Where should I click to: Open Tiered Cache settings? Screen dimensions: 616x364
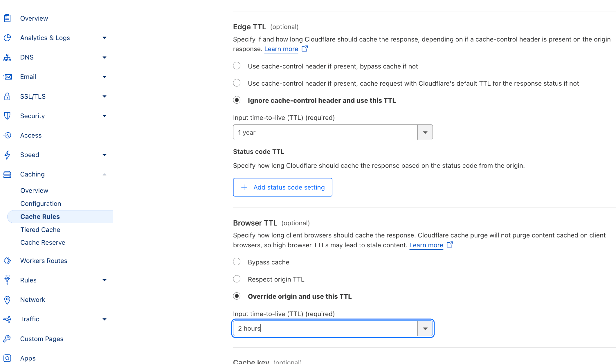pyautogui.click(x=40, y=229)
